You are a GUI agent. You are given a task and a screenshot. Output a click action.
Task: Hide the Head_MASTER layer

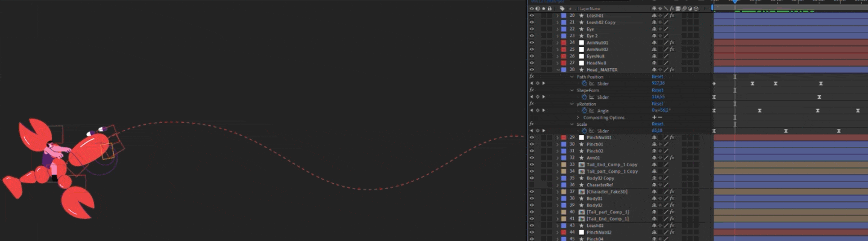click(x=532, y=69)
